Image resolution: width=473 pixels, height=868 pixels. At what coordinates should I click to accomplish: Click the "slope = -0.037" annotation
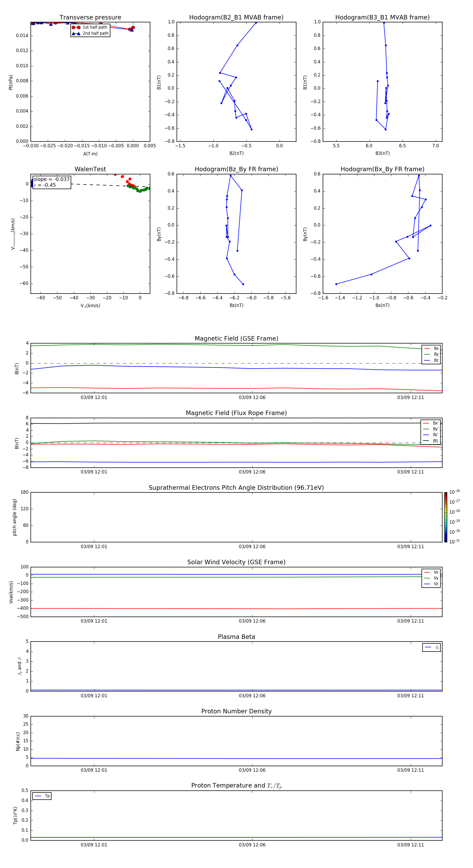click(x=52, y=179)
